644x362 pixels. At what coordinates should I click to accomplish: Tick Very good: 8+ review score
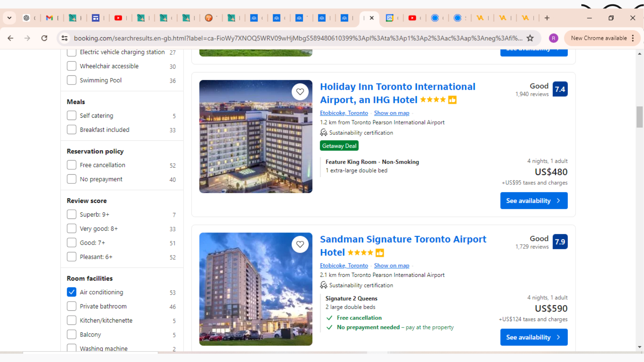tap(71, 229)
